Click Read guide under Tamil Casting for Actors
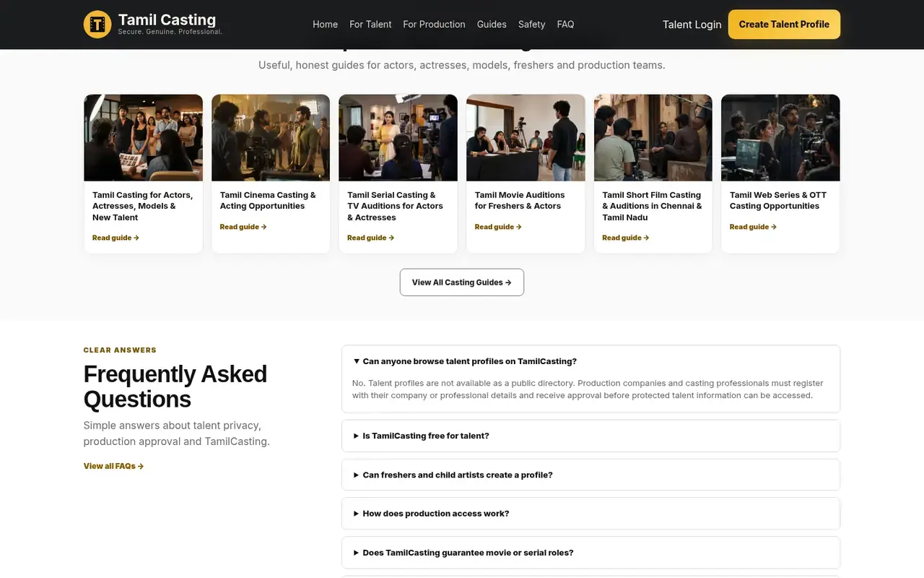Screen dimensions: 924x578 (115, 238)
